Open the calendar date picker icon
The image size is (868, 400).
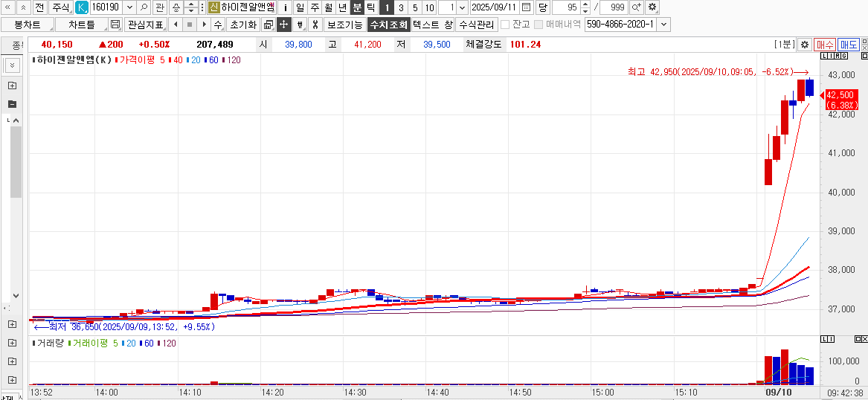tap(527, 7)
